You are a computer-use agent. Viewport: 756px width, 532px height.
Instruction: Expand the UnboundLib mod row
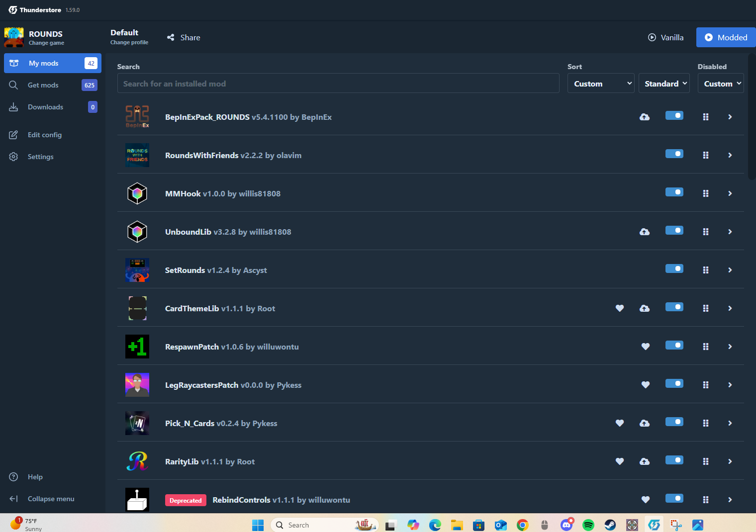coord(730,232)
